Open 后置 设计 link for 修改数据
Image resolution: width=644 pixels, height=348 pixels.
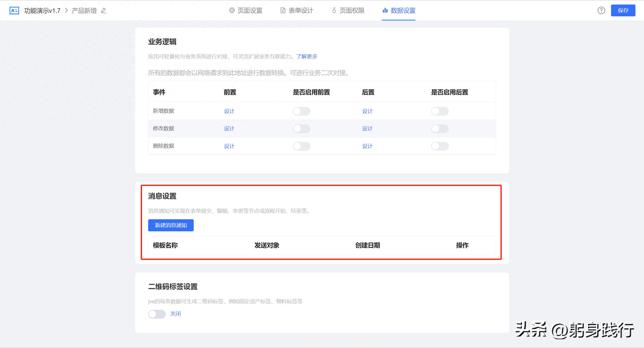pyautogui.click(x=367, y=128)
